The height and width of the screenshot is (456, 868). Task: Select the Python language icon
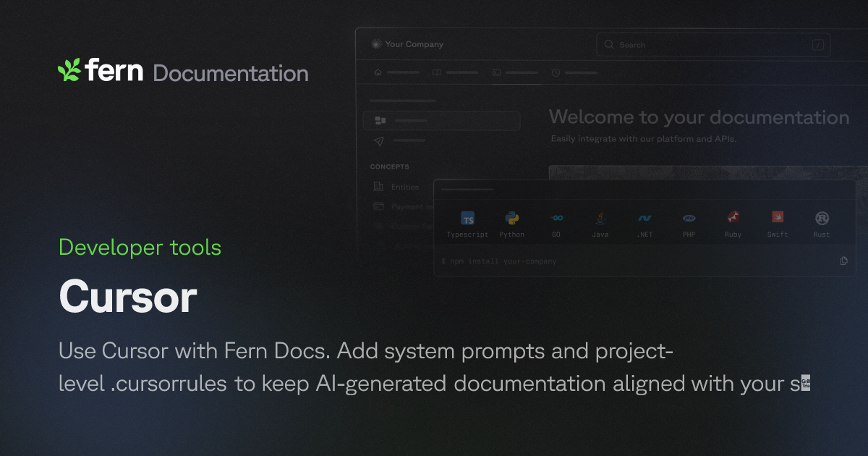click(x=512, y=218)
